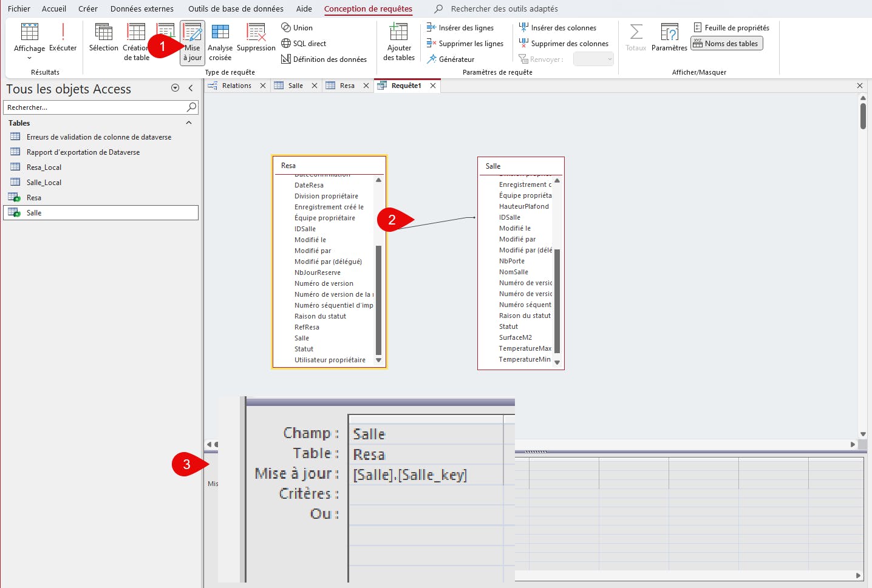Click Supprimer les lignes
Image resolution: width=872 pixels, height=588 pixels.
pos(465,44)
